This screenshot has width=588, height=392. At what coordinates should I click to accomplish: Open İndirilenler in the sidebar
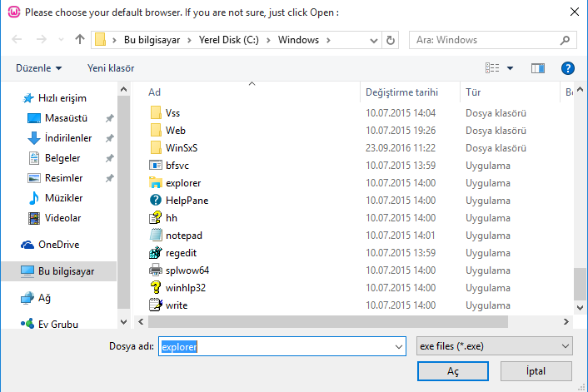(60, 138)
